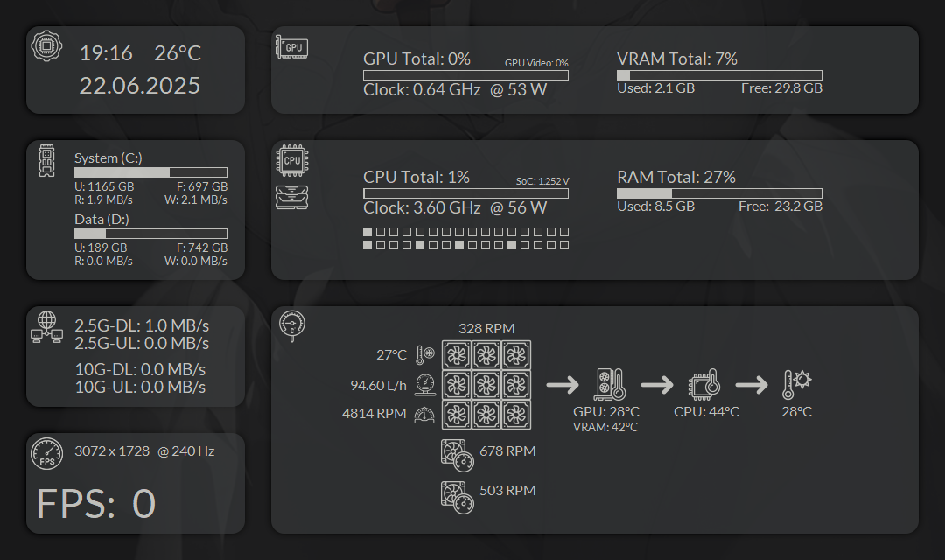Viewport: 945px width, 560px height.
Task: Click the GPU card icon
Action: 291,48
